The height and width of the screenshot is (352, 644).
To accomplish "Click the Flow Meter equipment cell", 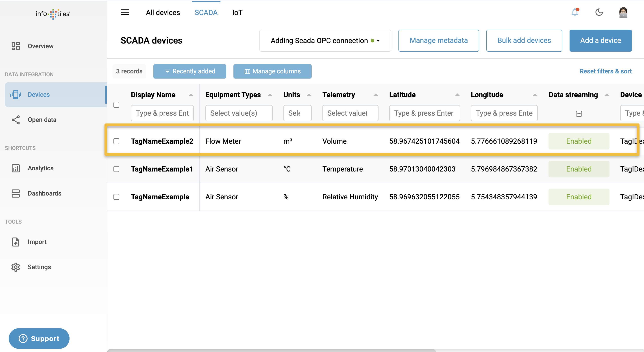I will click(223, 141).
